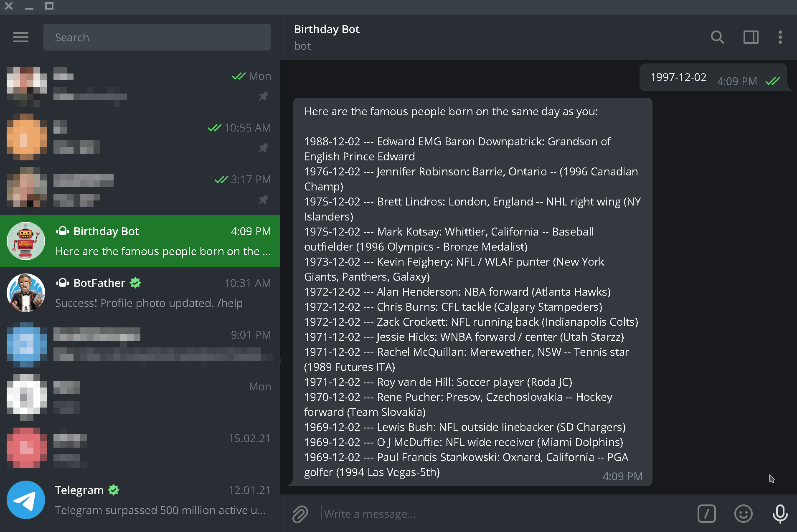Screen dimensions: 797x532
Task: Click the /help link in BotFather preview
Action: pos(230,303)
